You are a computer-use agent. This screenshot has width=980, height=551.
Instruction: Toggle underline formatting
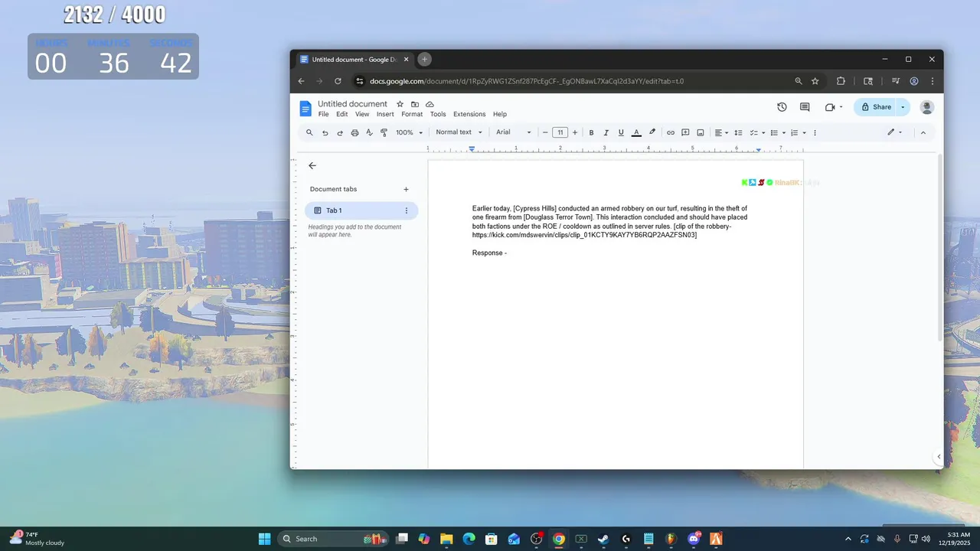[621, 132]
